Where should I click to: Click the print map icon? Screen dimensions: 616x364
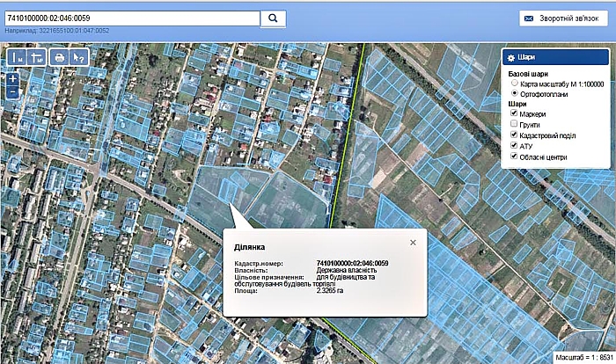(59, 57)
